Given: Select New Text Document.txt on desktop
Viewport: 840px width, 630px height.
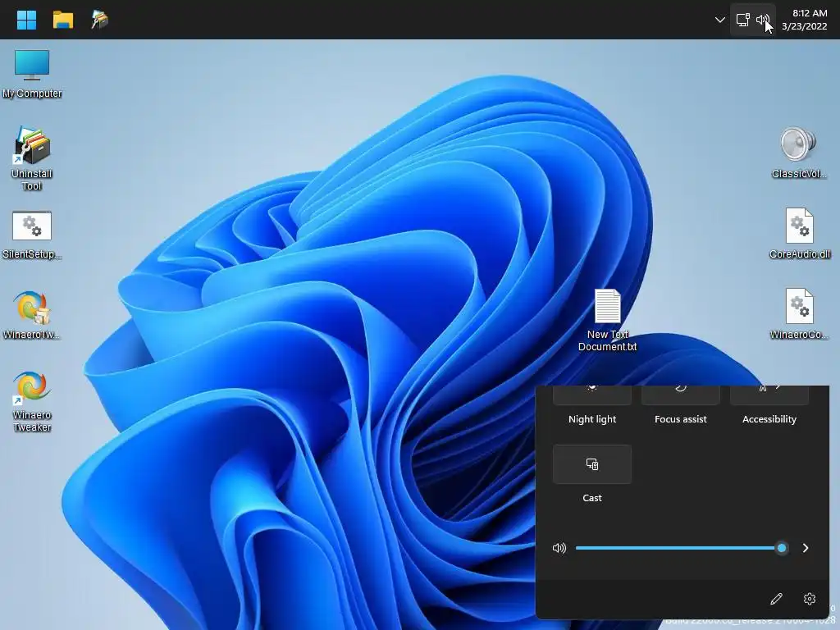Looking at the screenshot, I should (x=607, y=320).
